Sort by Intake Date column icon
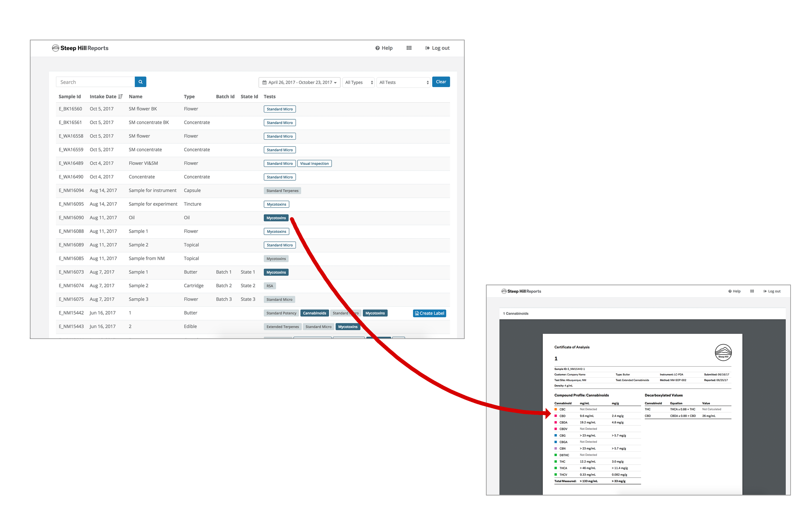The image size is (812, 518). [x=121, y=97]
